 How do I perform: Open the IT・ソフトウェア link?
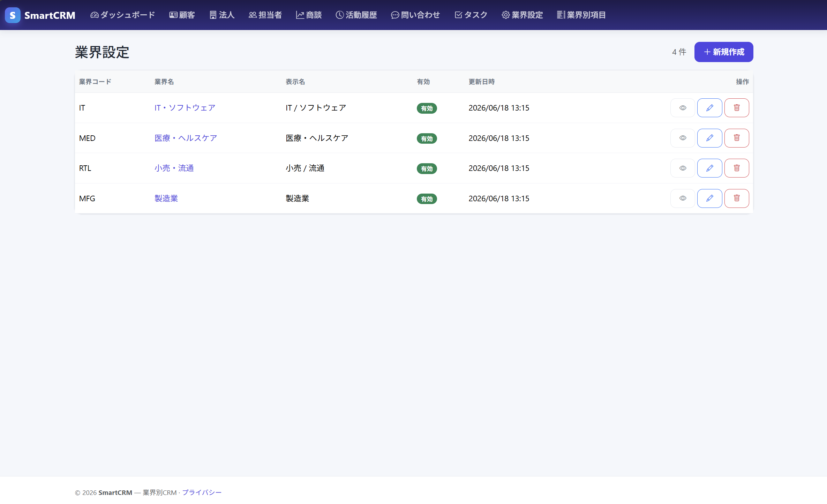tap(185, 108)
